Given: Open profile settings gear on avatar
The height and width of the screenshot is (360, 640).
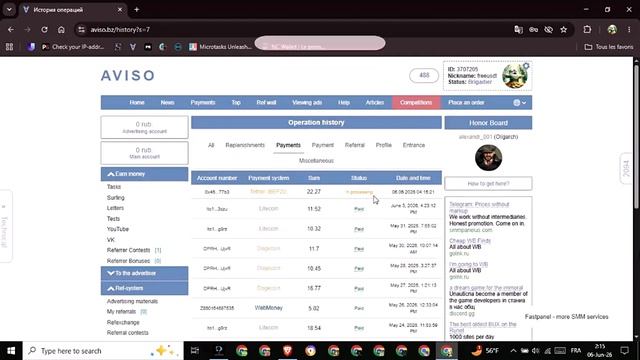Looking at the screenshot, I should point(526,66).
